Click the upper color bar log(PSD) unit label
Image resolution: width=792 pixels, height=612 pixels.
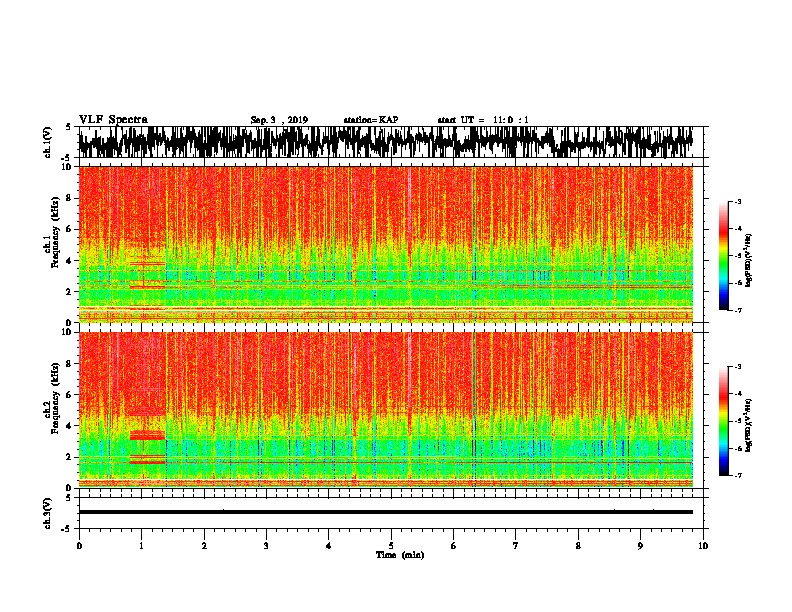[749, 260]
